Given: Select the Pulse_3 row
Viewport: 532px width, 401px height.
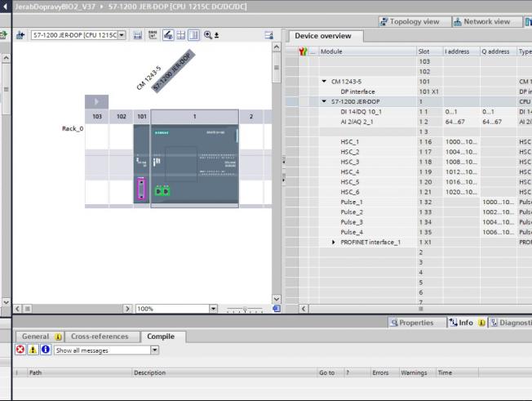Looking at the screenshot, I should coord(409,222).
